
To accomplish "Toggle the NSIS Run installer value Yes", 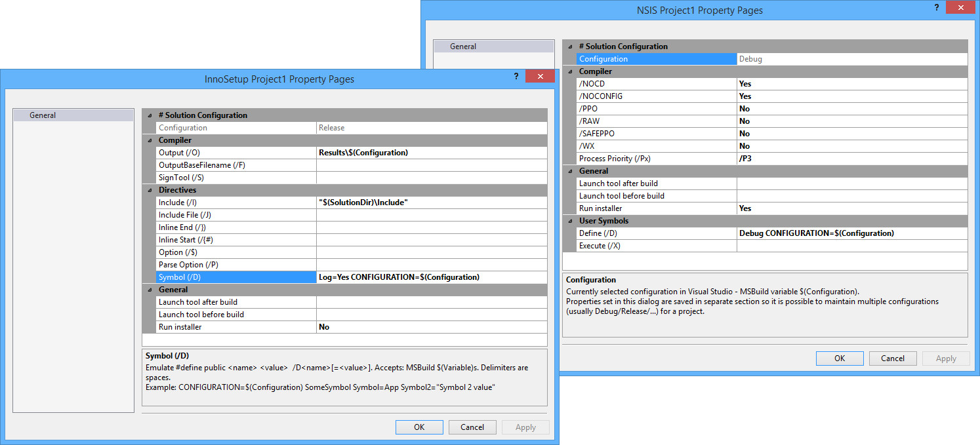I will (852, 208).
